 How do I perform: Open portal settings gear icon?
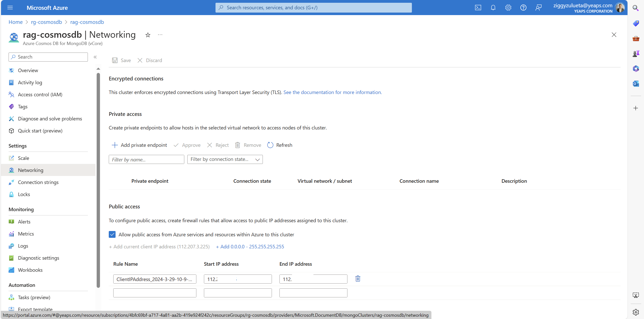tap(508, 8)
